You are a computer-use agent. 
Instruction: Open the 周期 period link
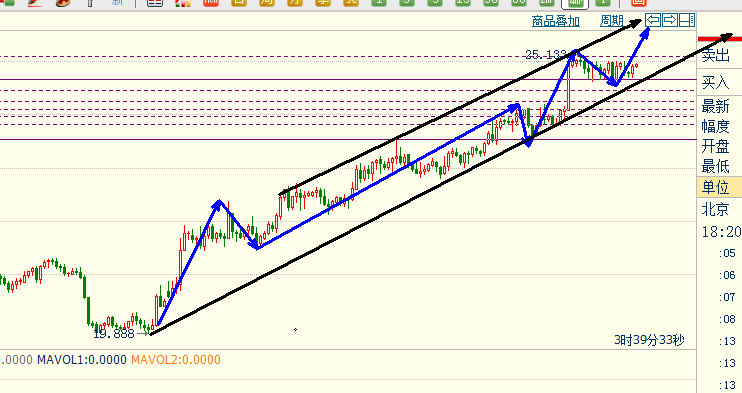(611, 21)
